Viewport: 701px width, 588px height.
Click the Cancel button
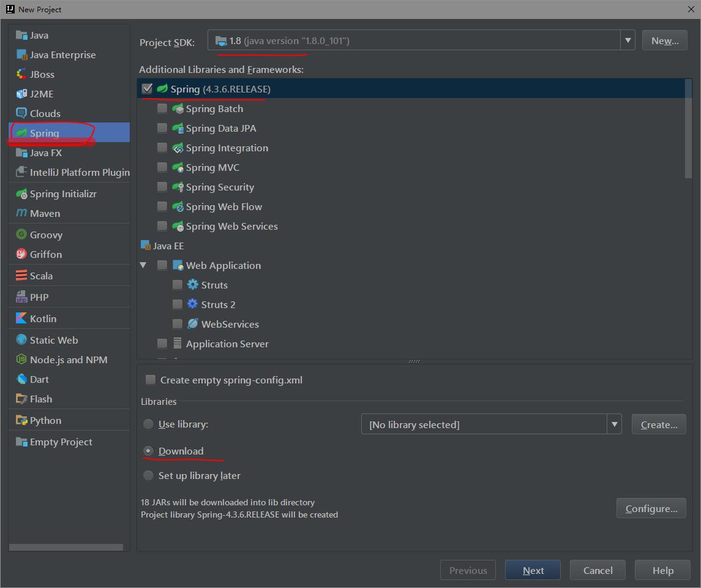click(x=598, y=570)
